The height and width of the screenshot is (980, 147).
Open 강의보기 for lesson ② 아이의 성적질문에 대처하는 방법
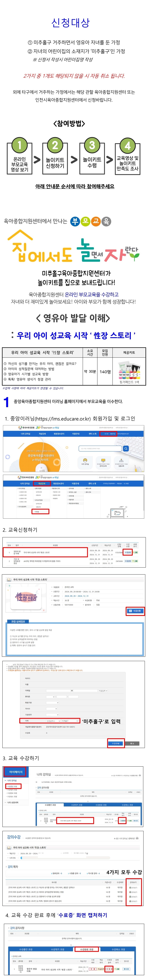coord(133,892)
